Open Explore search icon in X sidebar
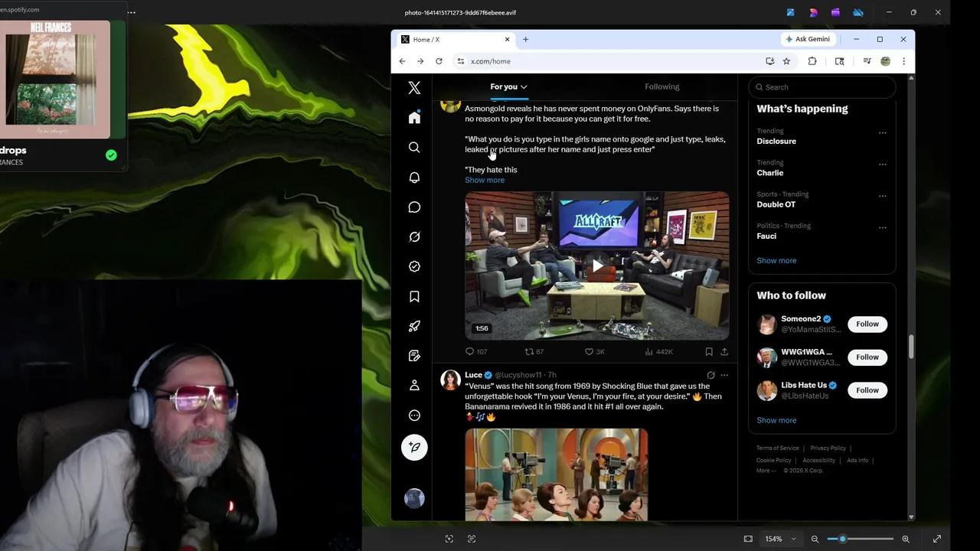Viewport: 980px width, 551px height. [x=414, y=147]
